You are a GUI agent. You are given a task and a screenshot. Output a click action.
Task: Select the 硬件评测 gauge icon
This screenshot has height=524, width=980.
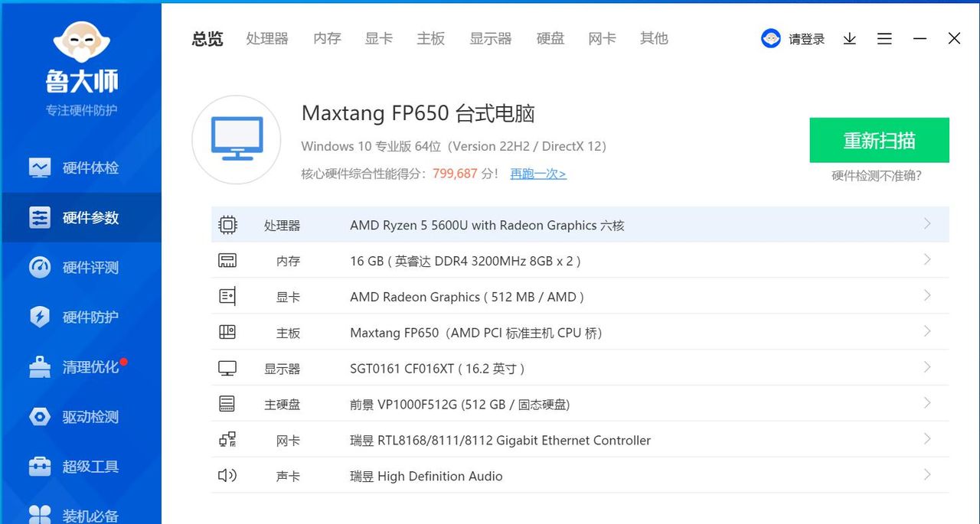click(40, 268)
